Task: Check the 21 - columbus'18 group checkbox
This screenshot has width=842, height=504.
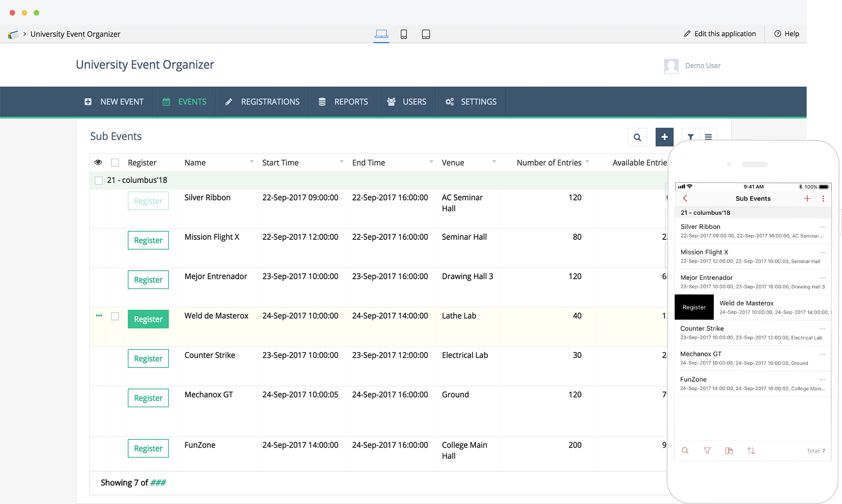Action: pyautogui.click(x=99, y=180)
